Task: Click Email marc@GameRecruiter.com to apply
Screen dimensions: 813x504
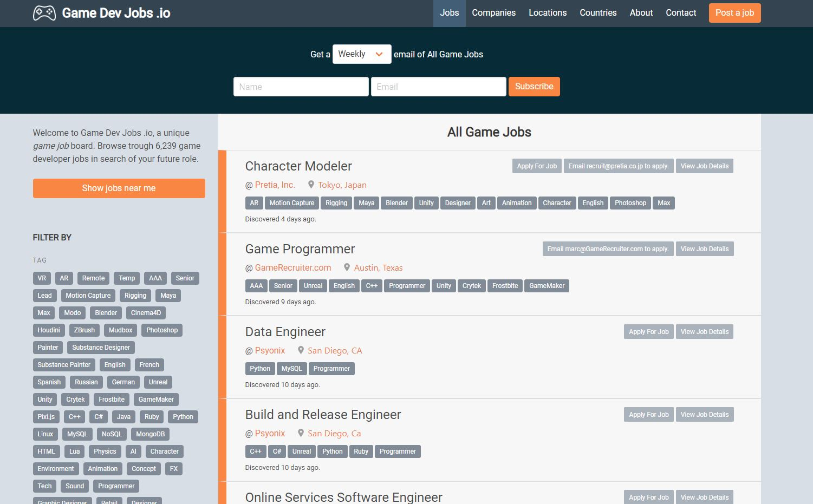Action: point(608,249)
